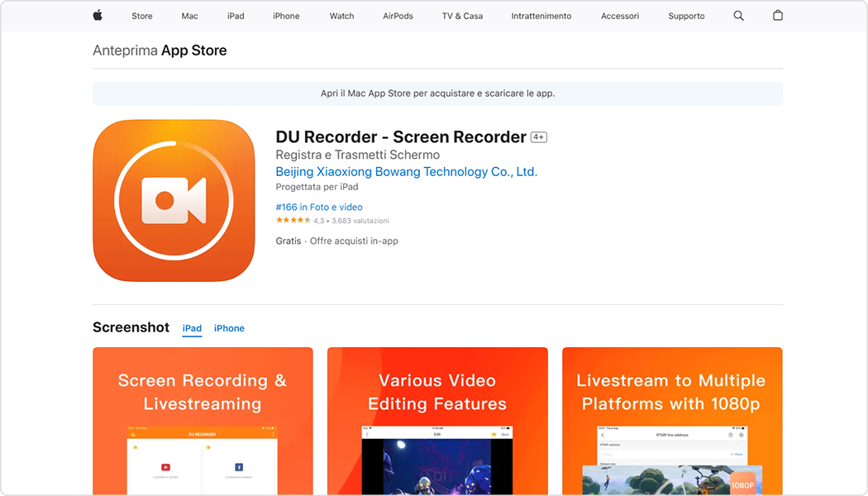Click the DU Recorder app icon

[x=174, y=200]
